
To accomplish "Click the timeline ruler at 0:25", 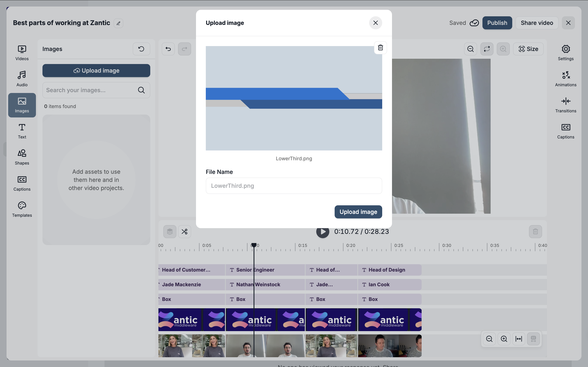I will pyautogui.click(x=391, y=247).
